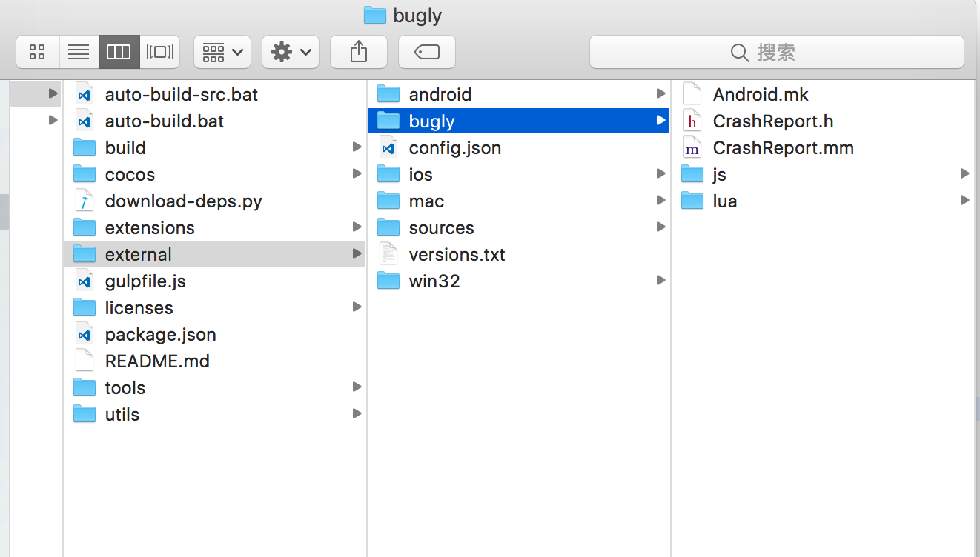Click the 'auto-build-src.bat' file name
This screenshot has height=557, width=980.
182,95
